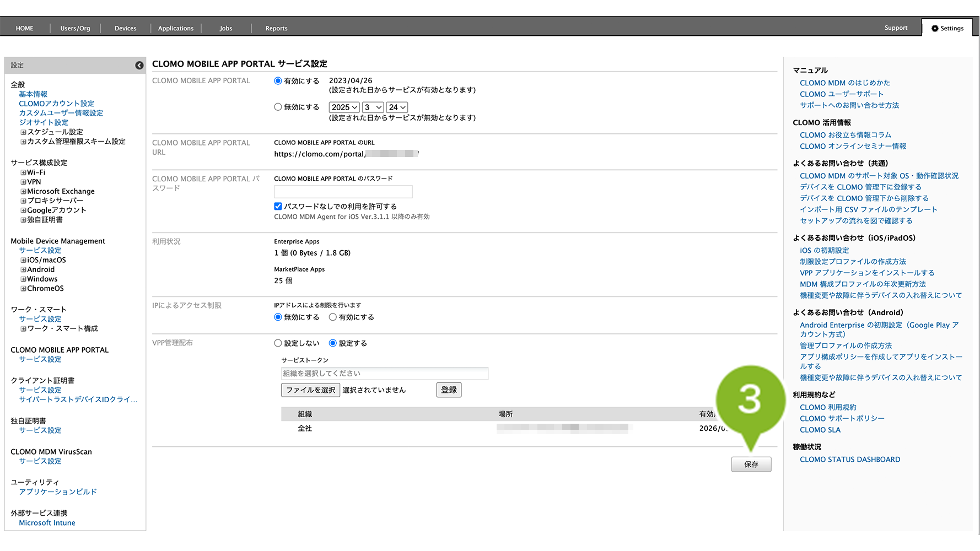Image resolution: width=980 pixels, height=551 pixels.
Task: Select the 無効にする radio for portal service
Action: click(278, 107)
